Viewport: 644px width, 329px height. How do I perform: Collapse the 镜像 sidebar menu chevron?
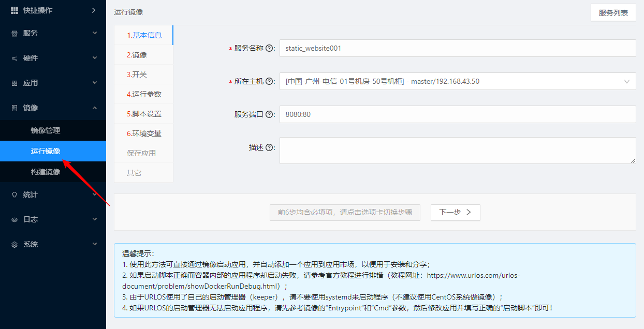click(x=94, y=108)
